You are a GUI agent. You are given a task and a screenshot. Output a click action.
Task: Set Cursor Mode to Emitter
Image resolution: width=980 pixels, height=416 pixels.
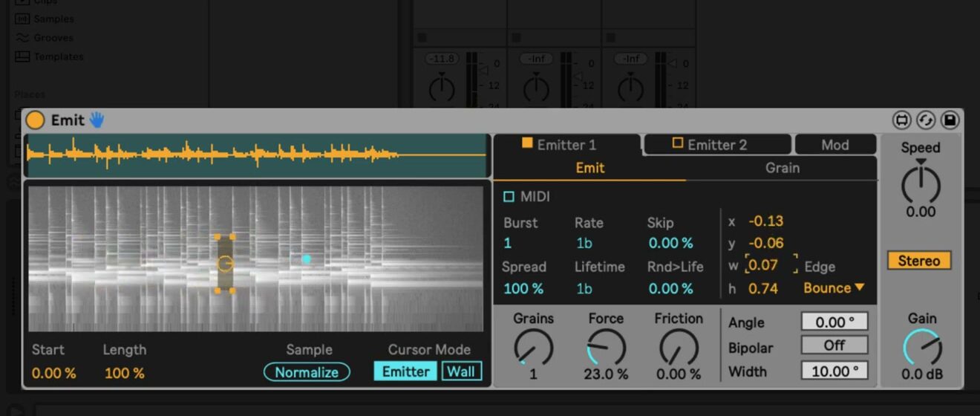406,371
